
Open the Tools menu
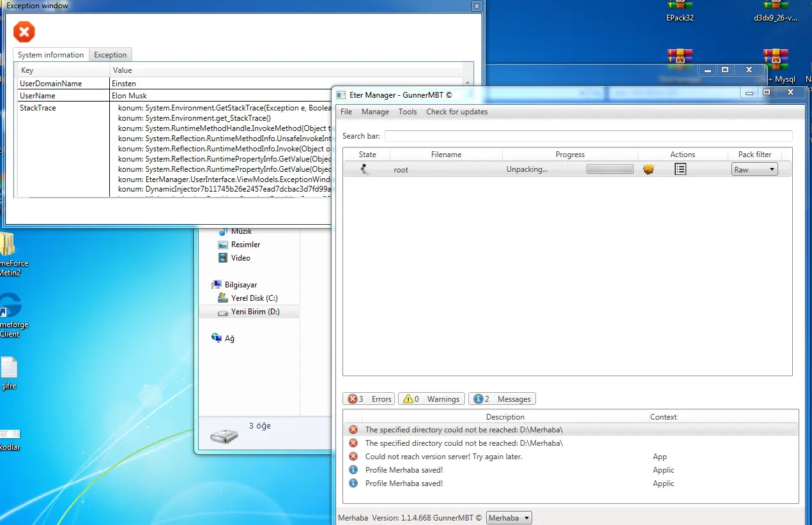click(408, 112)
